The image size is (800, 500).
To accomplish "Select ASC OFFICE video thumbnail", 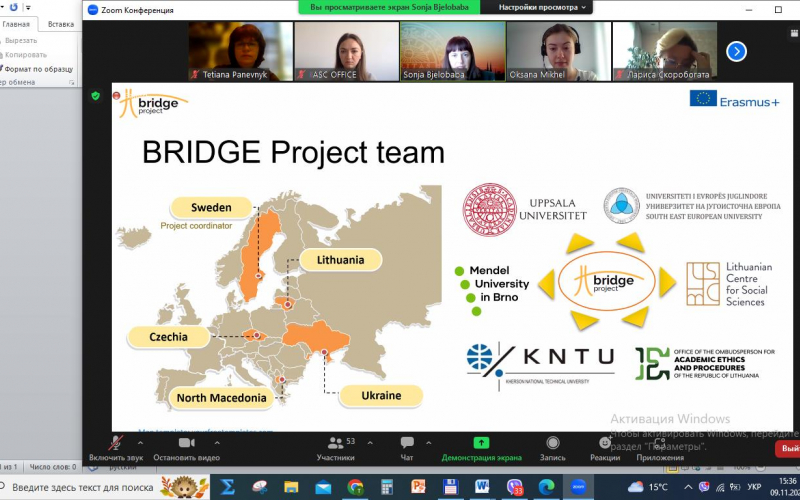I will point(347,51).
